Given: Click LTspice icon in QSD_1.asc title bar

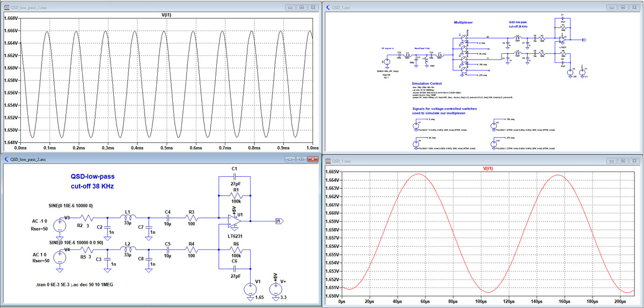Looking at the screenshot, I should [327, 6].
